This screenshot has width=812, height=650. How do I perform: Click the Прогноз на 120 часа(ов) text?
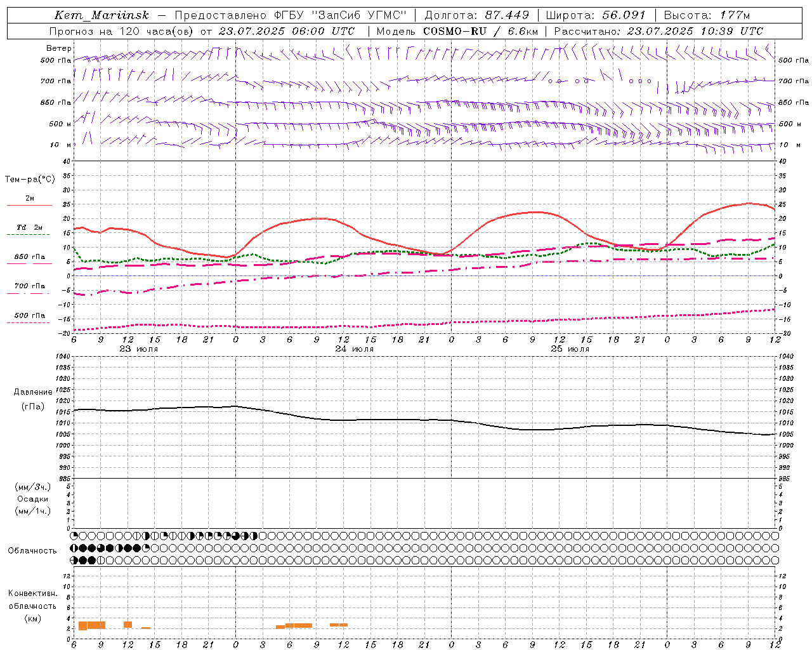pos(120,31)
